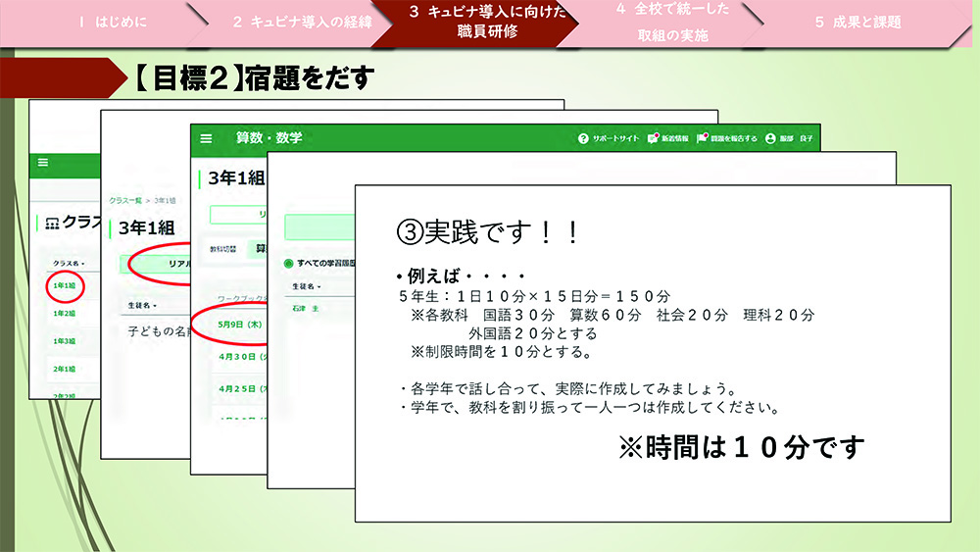Open hamburger menu on leftmost class list window
This screenshot has height=552, width=980.
click(x=43, y=164)
